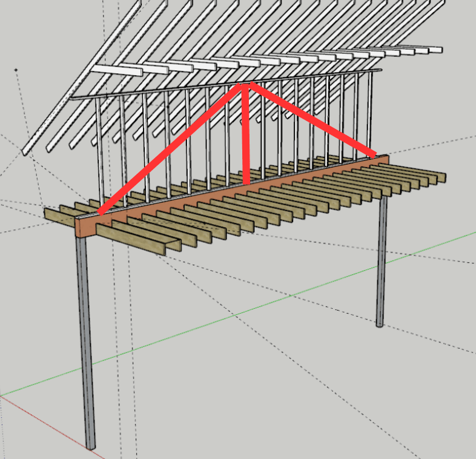
Task: Select the rightmost vertical wall stud
Action: point(370,114)
